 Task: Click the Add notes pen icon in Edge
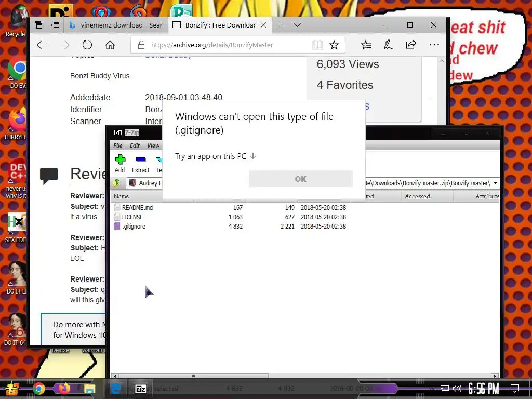tap(389, 45)
